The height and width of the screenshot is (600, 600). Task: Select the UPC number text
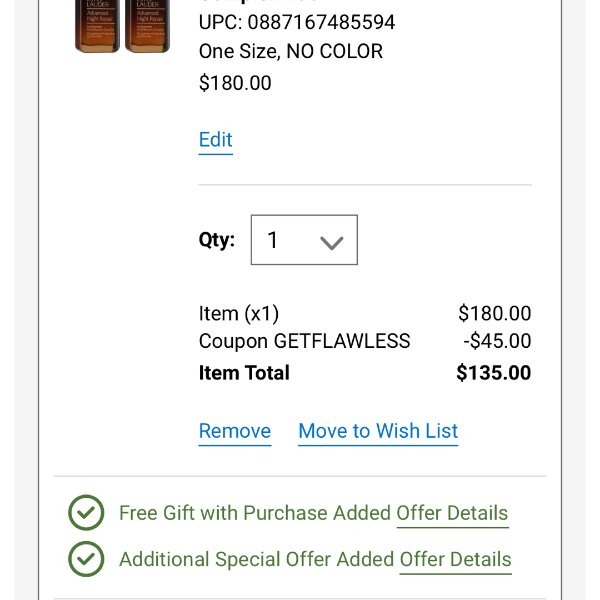[297, 22]
